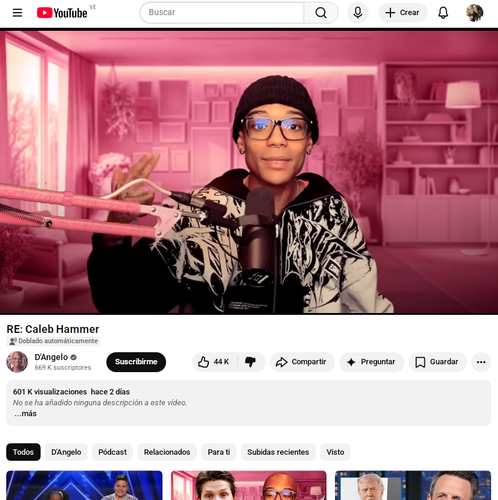The height and width of the screenshot is (500, 498).
Task: Open the Crear menu
Action: (x=403, y=13)
